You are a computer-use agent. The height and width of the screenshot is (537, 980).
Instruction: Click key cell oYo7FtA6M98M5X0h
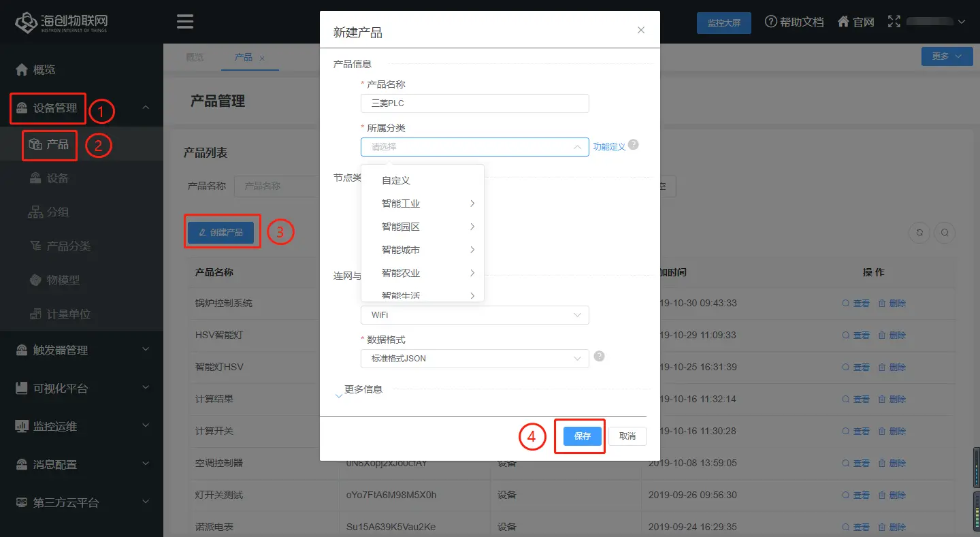pos(391,495)
